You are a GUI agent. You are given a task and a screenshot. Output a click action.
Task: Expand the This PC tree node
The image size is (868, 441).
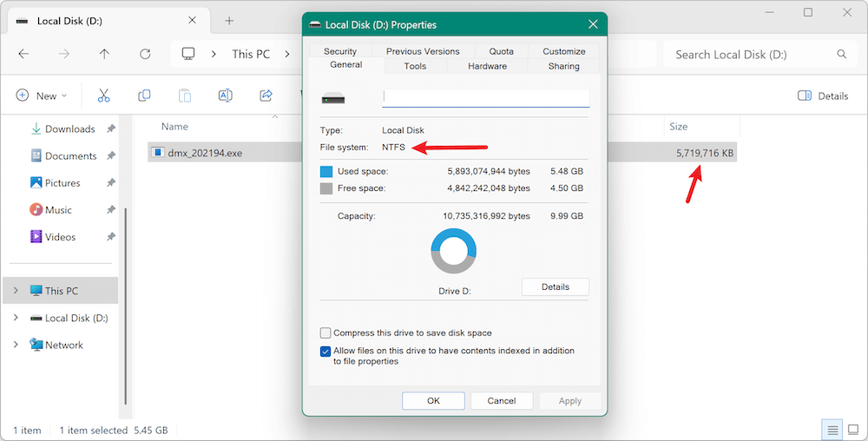tap(16, 291)
